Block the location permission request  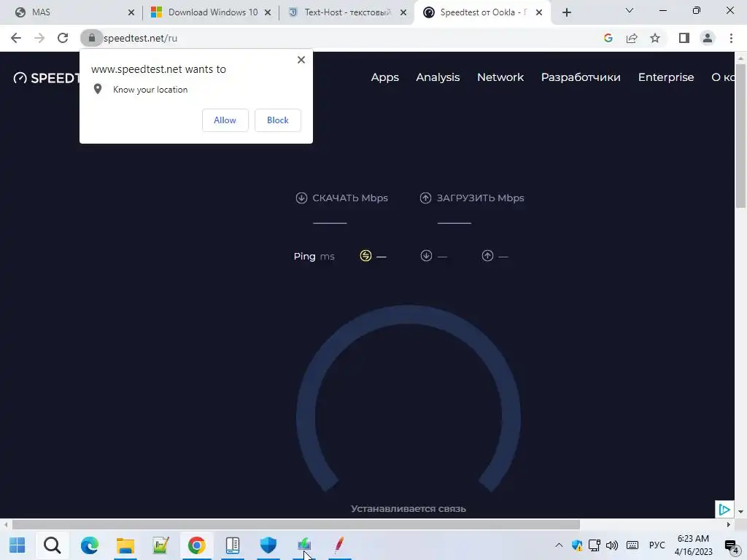click(278, 120)
